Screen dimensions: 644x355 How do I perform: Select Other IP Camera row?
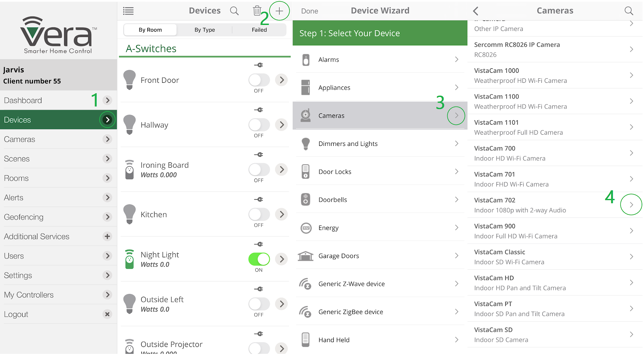coord(555,28)
